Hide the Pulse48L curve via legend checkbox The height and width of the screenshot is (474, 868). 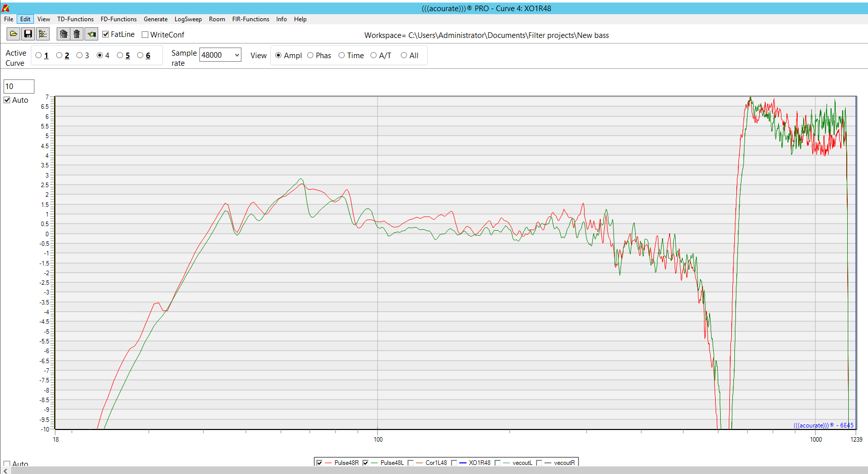click(x=365, y=463)
